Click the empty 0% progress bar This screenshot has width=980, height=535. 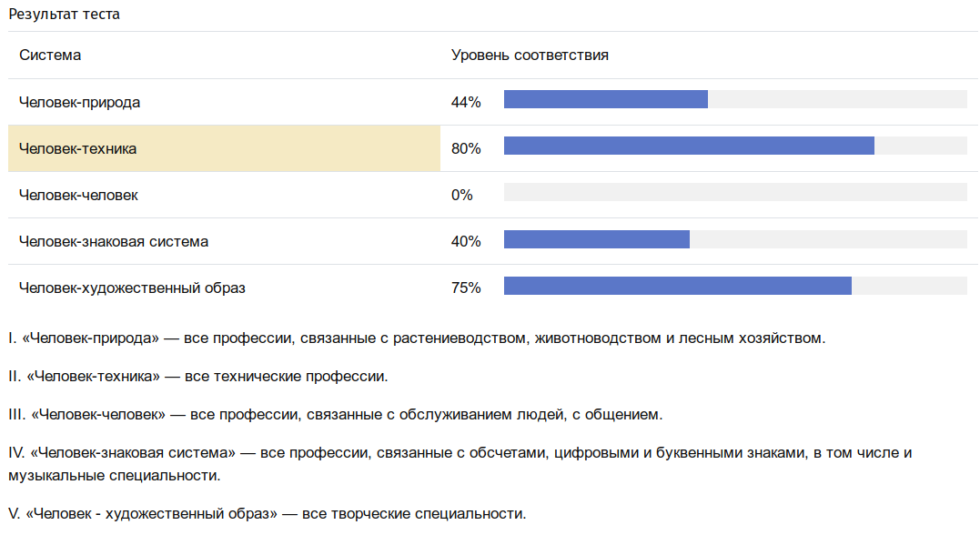(735, 192)
